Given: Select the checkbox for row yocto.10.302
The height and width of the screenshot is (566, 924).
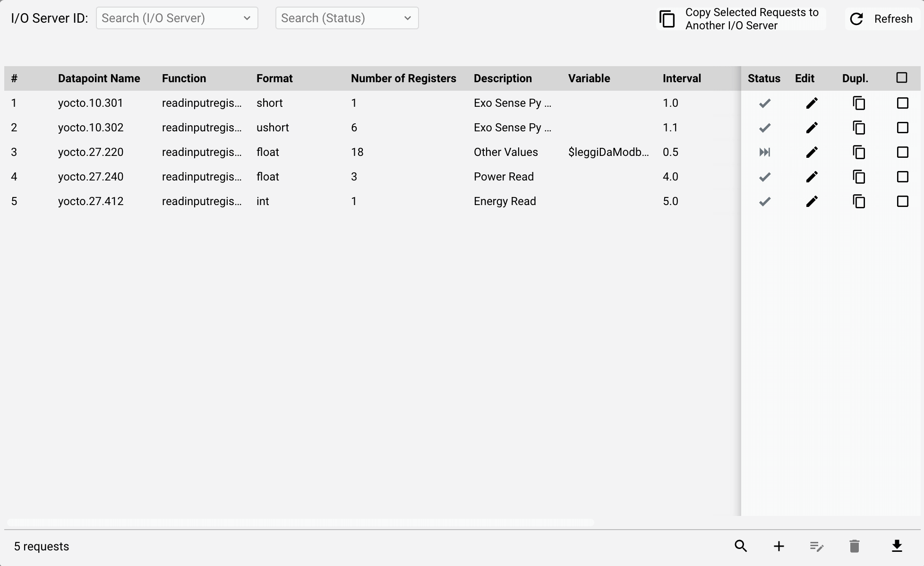Looking at the screenshot, I should [x=903, y=128].
